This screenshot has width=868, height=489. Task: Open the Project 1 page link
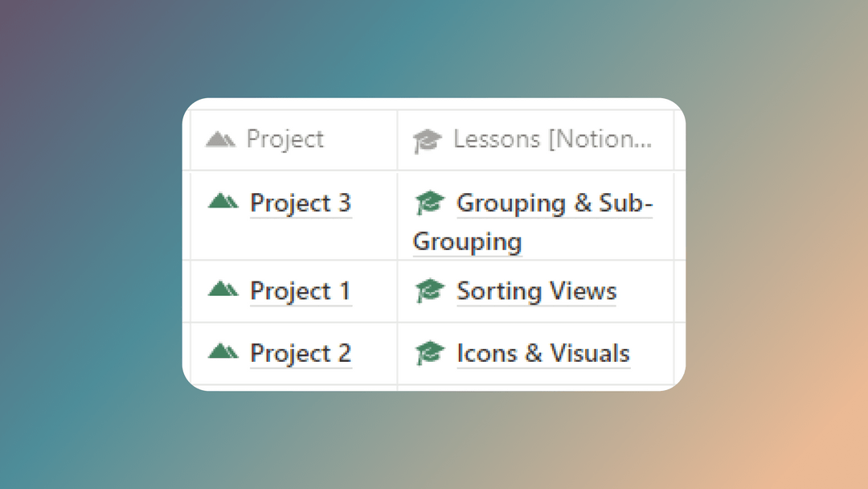301,290
